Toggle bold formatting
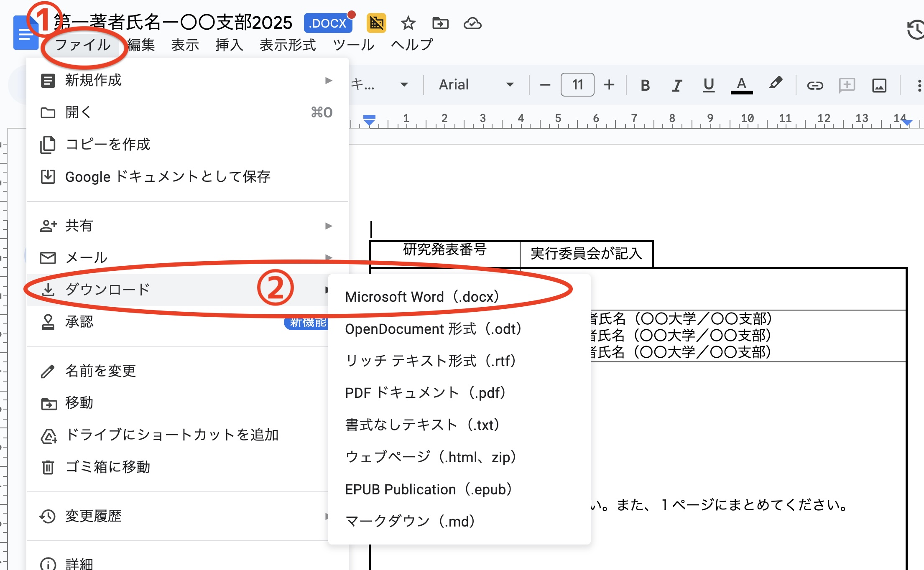Image resolution: width=924 pixels, height=570 pixels. coord(645,85)
